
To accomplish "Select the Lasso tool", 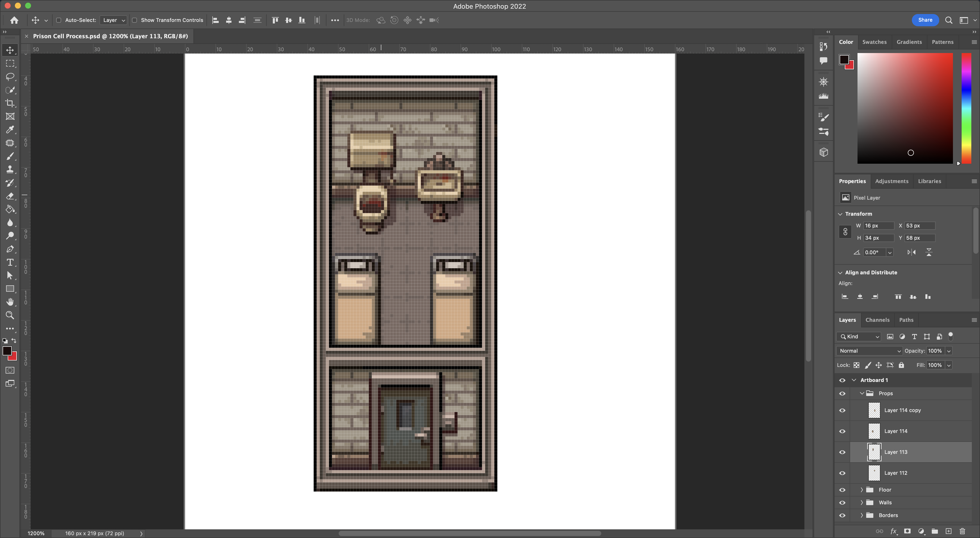I will tap(10, 77).
